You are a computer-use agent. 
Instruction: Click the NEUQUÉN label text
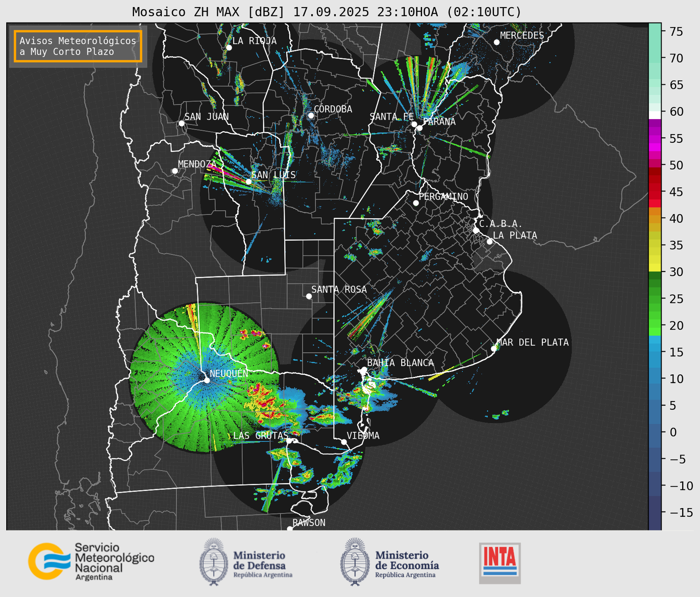pos(229,374)
